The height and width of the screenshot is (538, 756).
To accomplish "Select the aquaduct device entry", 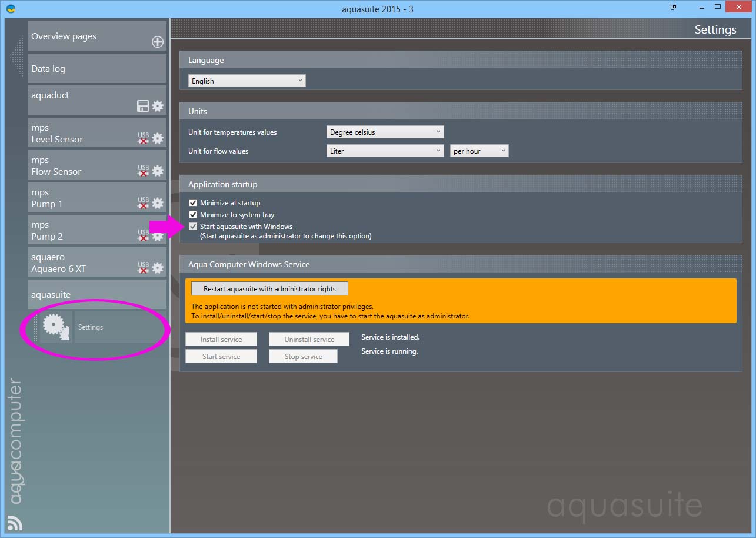I will click(97, 100).
